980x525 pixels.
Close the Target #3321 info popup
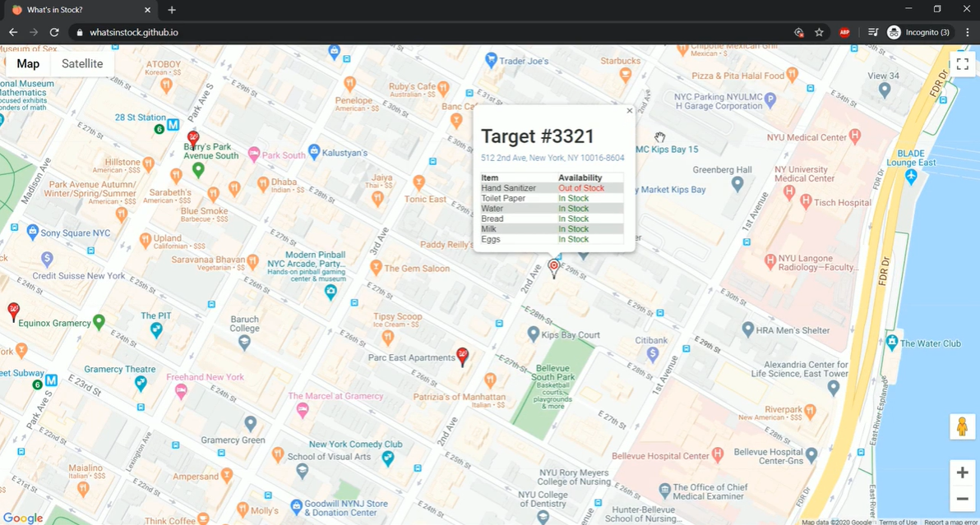click(x=630, y=110)
